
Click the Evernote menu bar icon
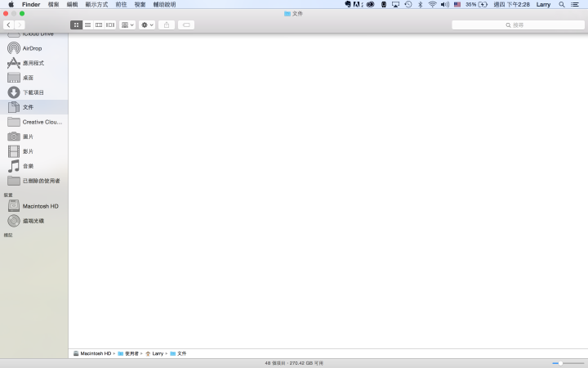click(348, 5)
